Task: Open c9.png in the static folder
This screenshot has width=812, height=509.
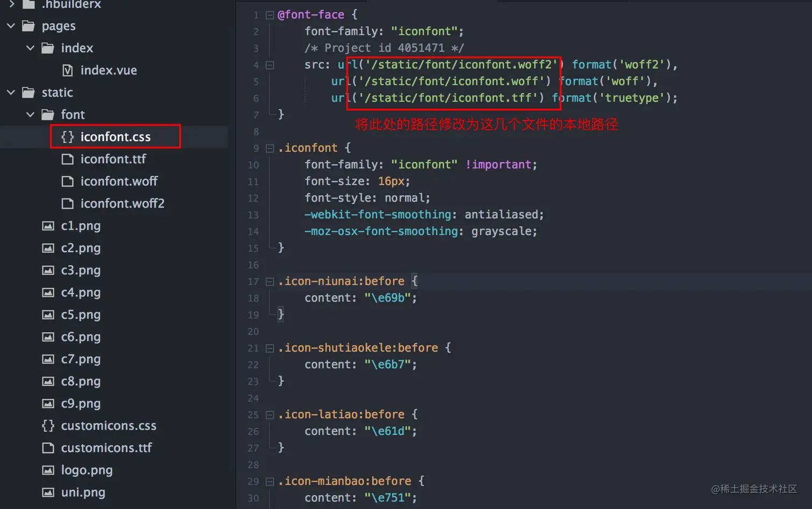Action: point(81,403)
